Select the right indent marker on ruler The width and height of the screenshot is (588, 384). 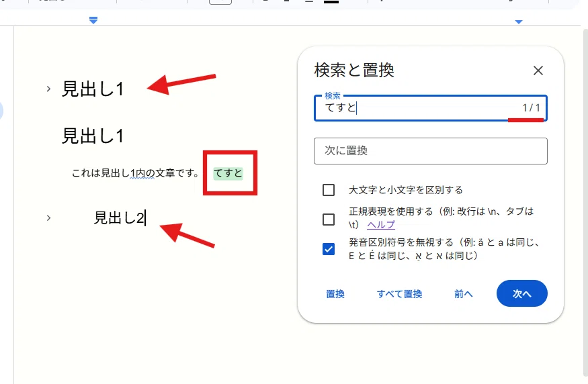[x=519, y=21]
